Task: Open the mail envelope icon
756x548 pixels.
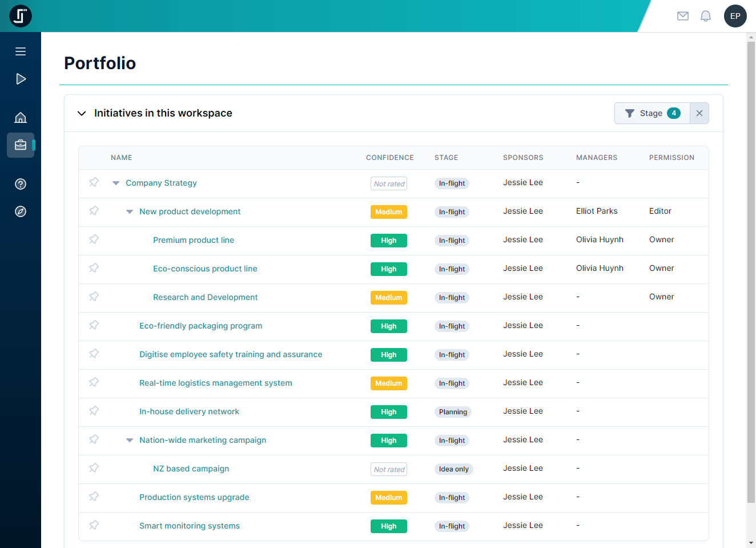Action: point(682,16)
